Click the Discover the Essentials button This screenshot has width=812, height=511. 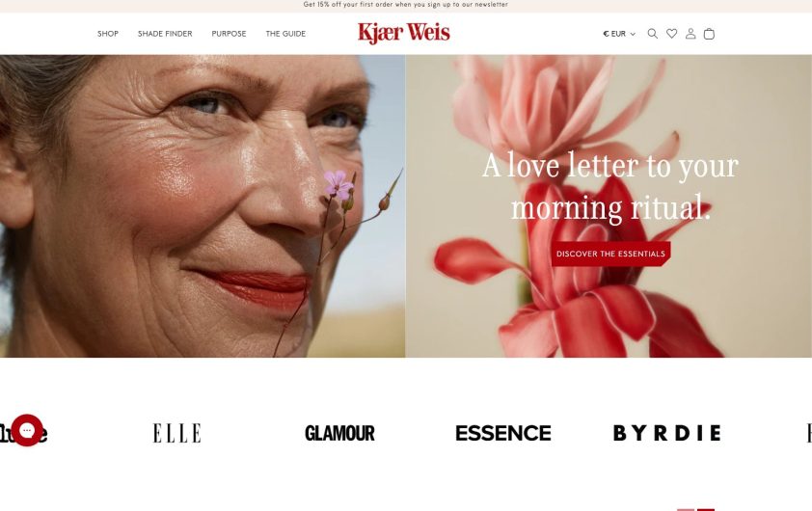click(x=610, y=254)
